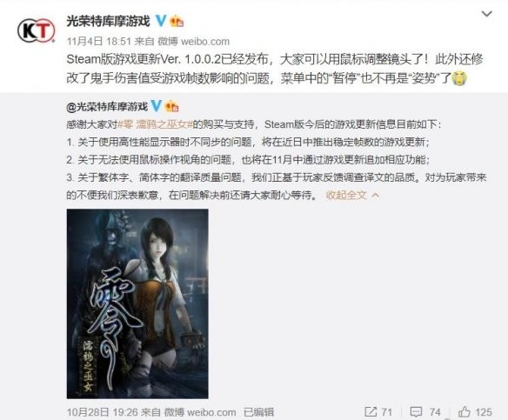
Task: Like the post with thumbs-up icon 125
Action: tap(464, 411)
